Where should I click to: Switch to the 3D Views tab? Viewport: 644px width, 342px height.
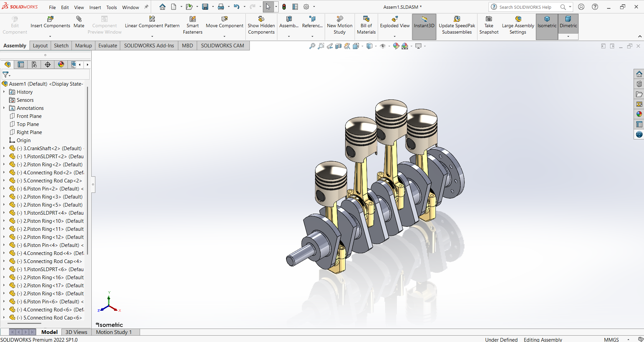pos(76,332)
